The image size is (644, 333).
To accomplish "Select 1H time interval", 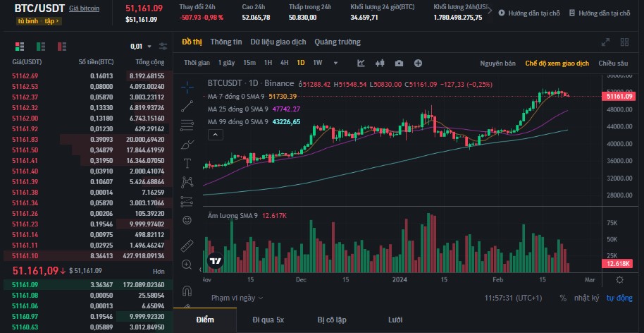I will (268, 63).
